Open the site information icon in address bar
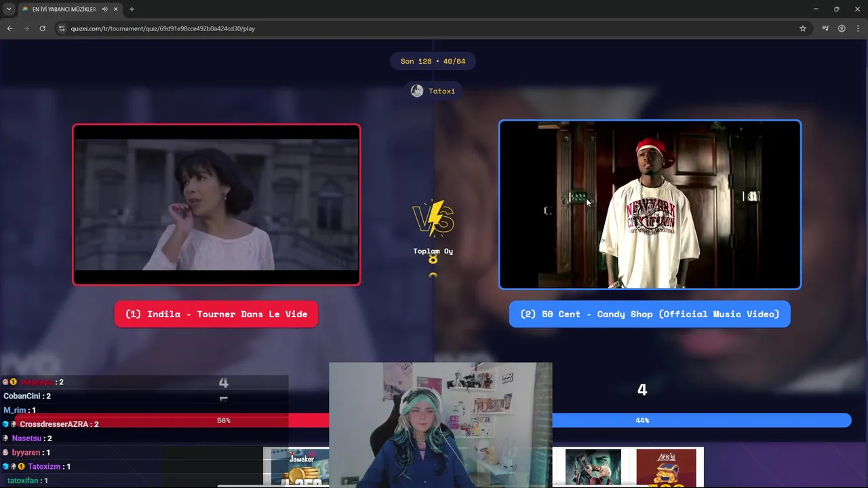Screen dimensions: 868x488 click(62, 28)
